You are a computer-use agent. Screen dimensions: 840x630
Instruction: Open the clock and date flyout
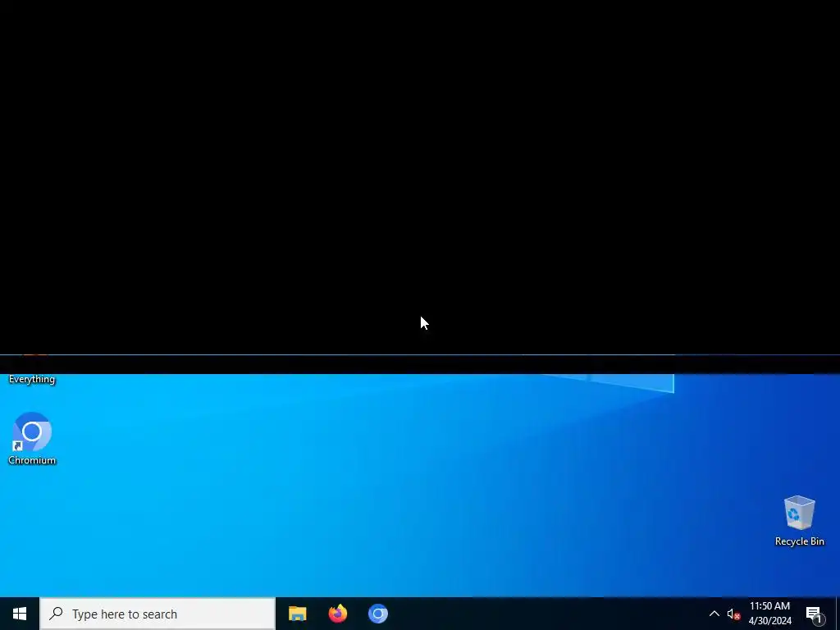[769, 614]
